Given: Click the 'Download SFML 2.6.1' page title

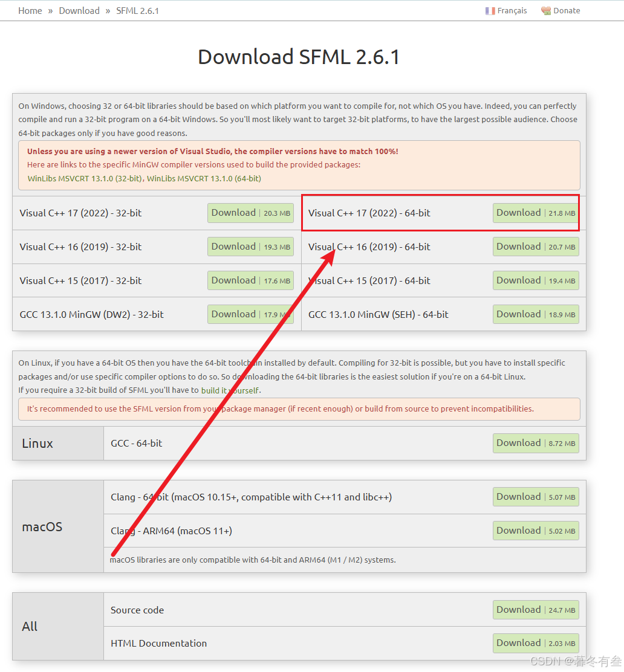Looking at the screenshot, I should (x=299, y=57).
